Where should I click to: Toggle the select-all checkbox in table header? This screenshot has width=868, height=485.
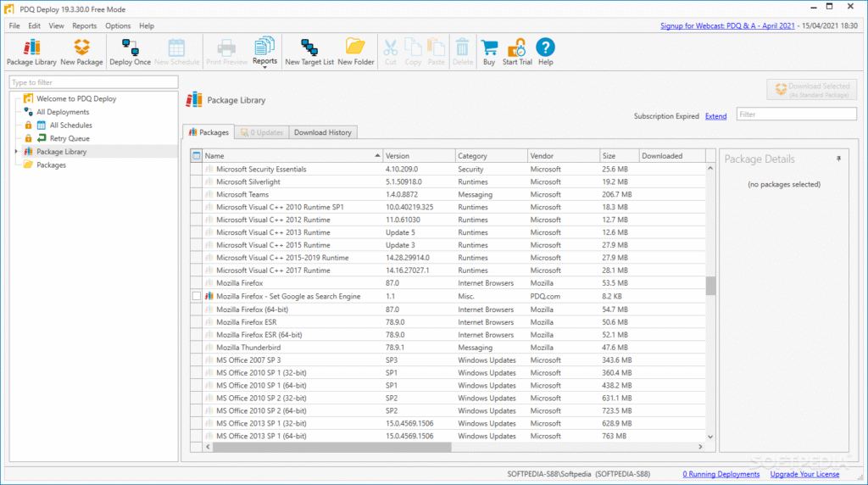click(197, 156)
